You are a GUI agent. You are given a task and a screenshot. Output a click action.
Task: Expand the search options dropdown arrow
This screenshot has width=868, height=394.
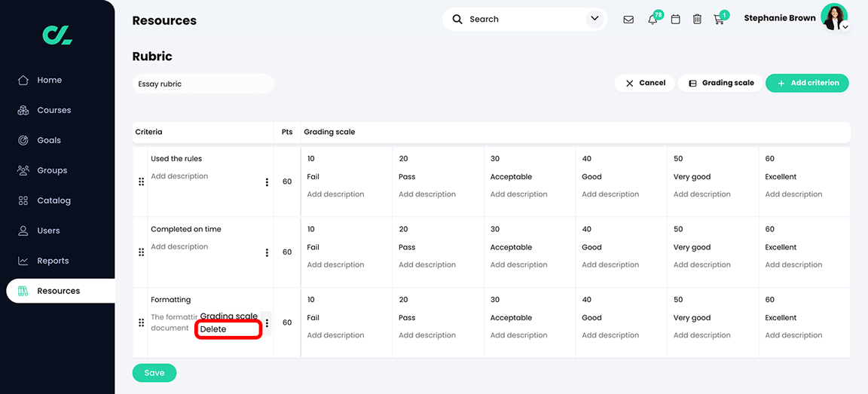(594, 19)
